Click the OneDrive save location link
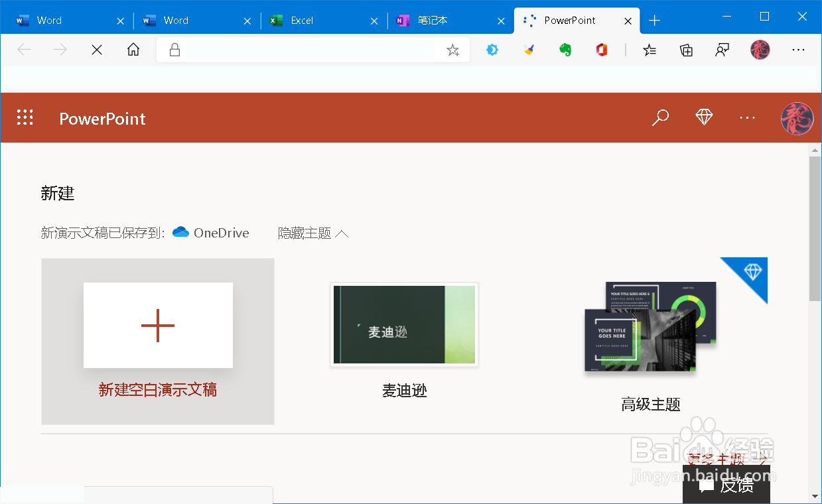Screen dimensions: 822x504 pos(211,233)
